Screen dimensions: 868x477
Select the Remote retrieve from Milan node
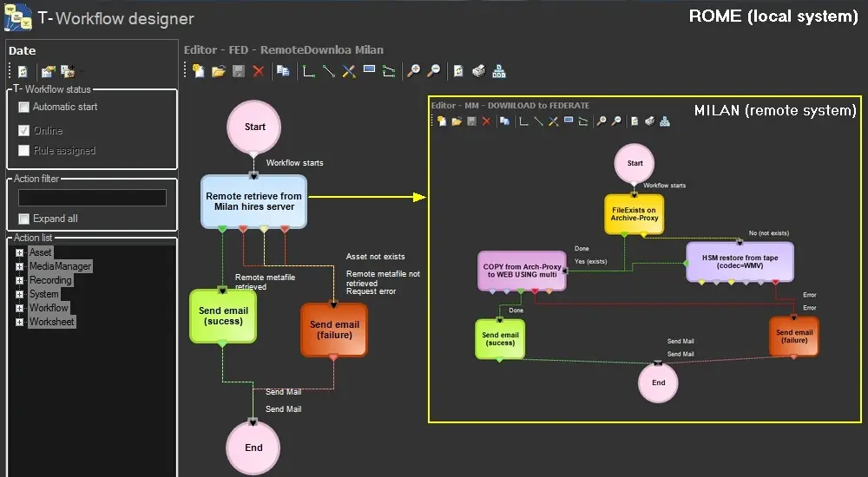tap(254, 202)
